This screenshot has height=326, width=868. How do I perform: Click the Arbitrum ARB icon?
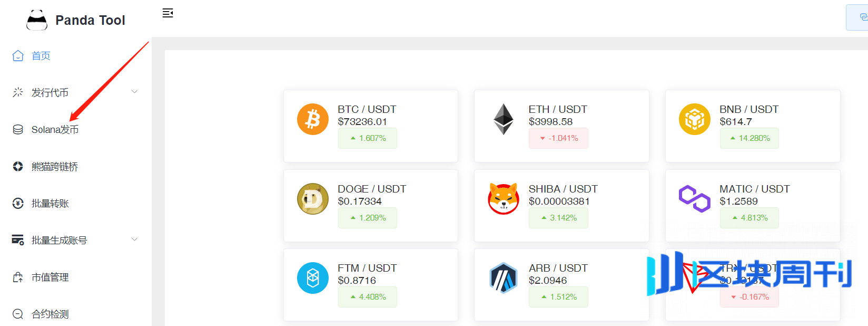(x=504, y=278)
